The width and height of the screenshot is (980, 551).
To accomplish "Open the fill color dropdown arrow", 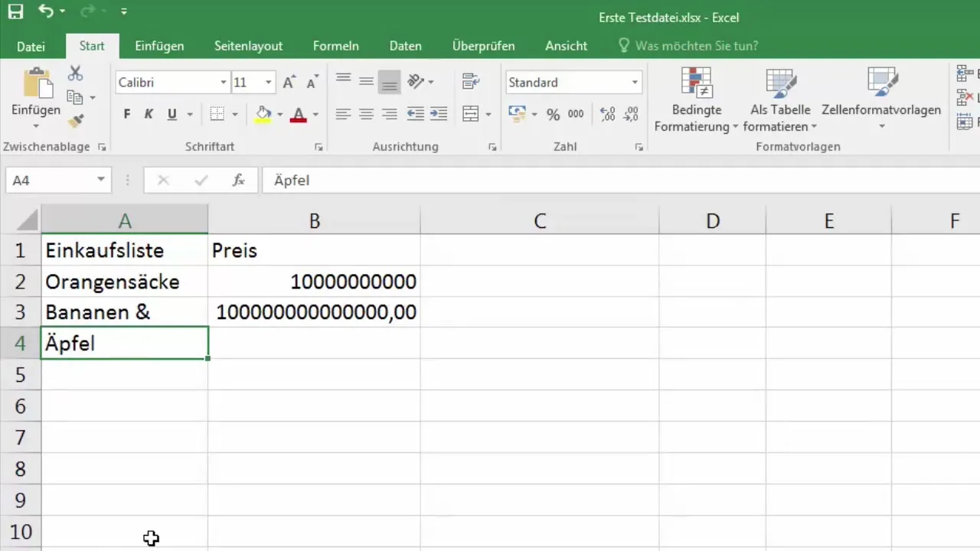I will click(x=280, y=115).
